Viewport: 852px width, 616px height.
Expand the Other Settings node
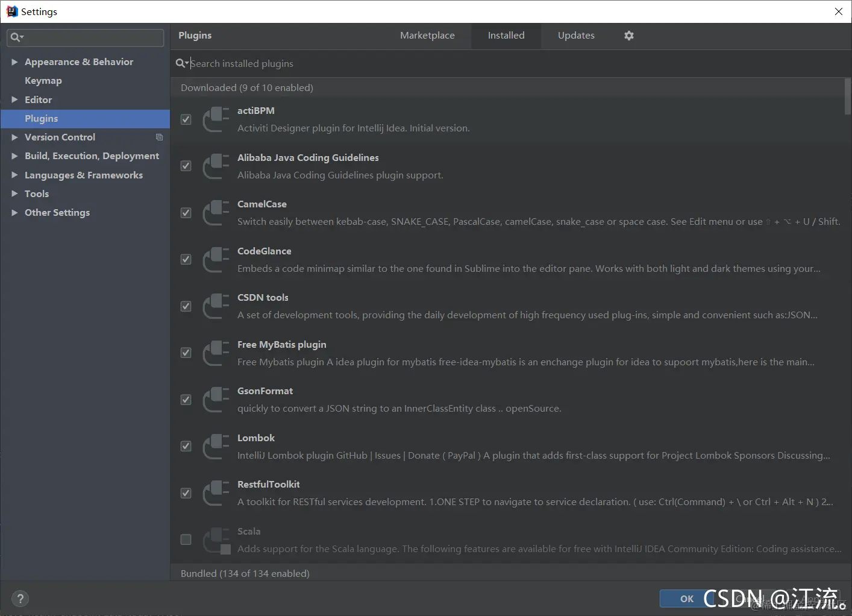click(x=14, y=213)
